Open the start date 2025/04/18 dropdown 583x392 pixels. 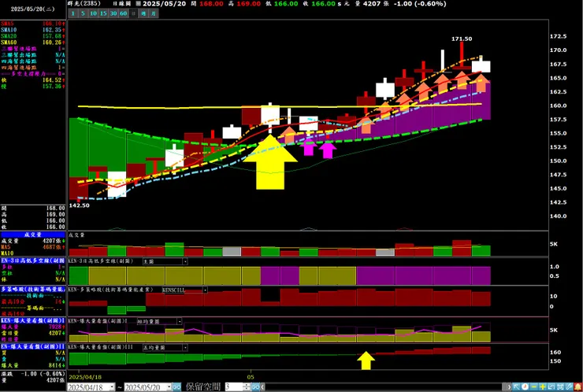(x=112, y=387)
